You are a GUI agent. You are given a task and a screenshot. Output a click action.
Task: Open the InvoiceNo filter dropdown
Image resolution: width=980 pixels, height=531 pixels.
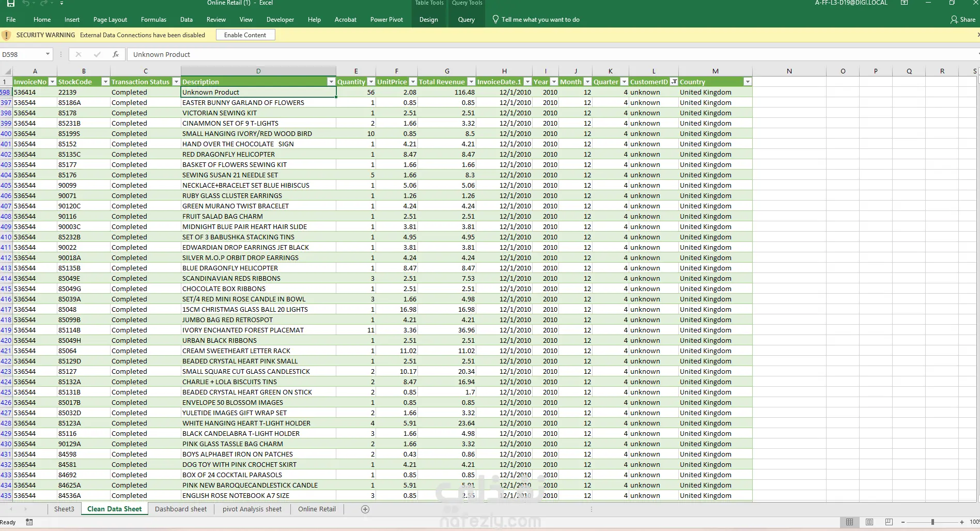(52, 82)
